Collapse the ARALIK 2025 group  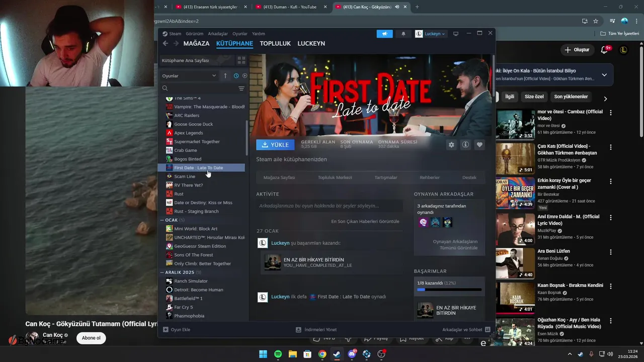click(162, 272)
